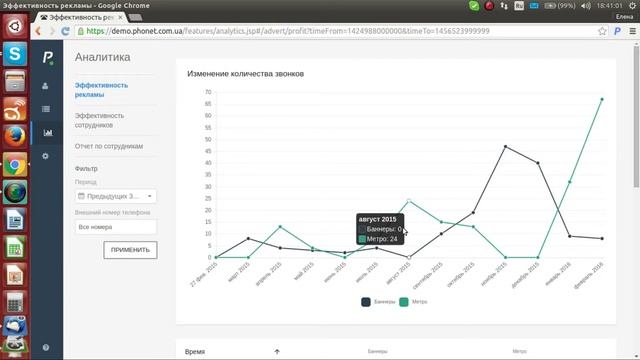Screen dimensions: 640x360
Task: Open a new browser tab
Action: (136, 17)
